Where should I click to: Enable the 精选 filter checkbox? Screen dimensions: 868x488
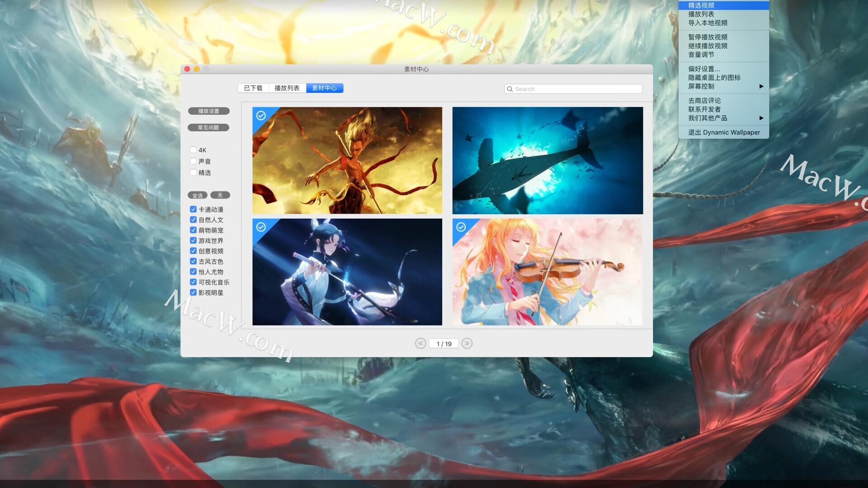pyautogui.click(x=193, y=173)
